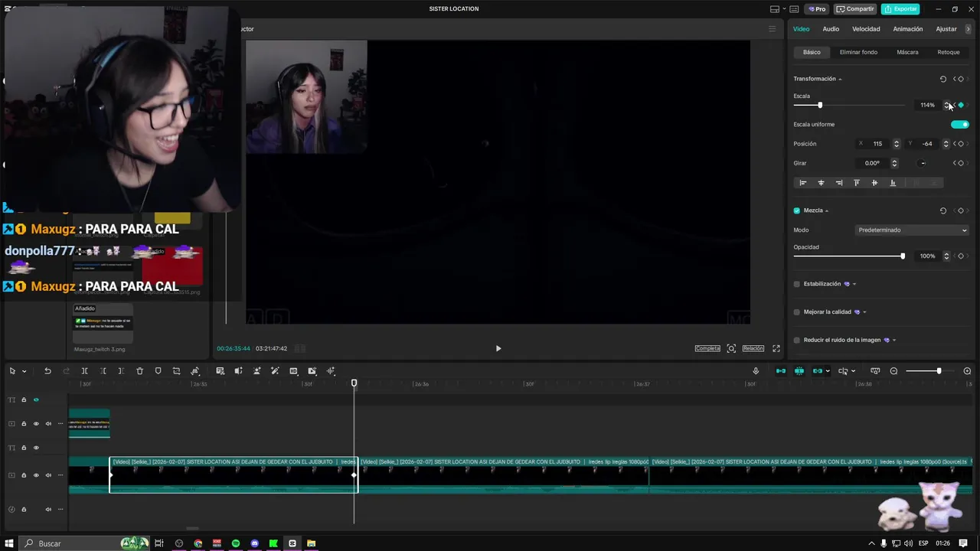Enable the Estabilización checkbox
Screen dimensions: 980x551
pyautogui.click(x=797, y=284)
